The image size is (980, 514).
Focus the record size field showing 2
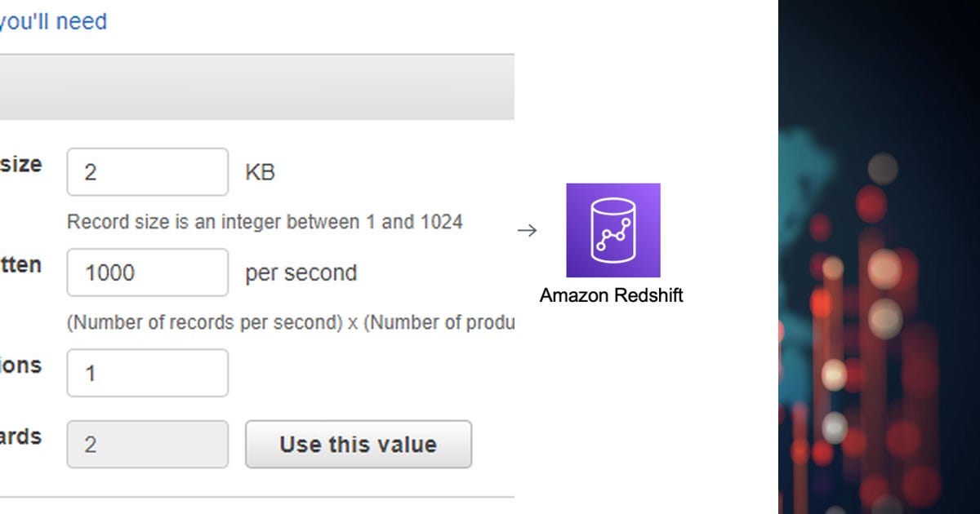148,172
